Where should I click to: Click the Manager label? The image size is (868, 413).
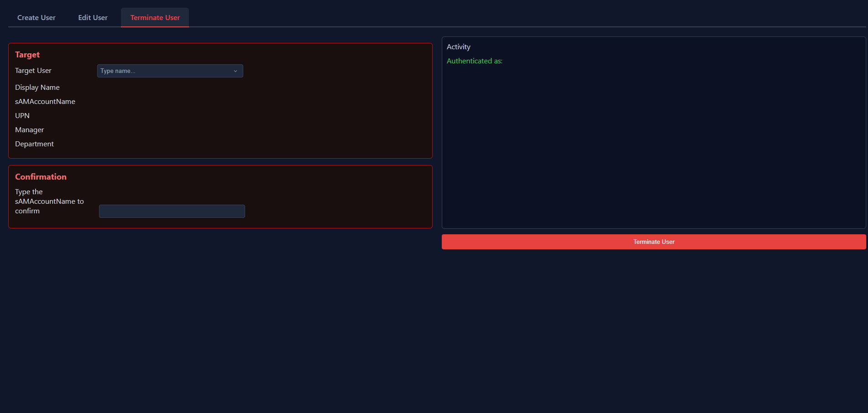(30, 130)
